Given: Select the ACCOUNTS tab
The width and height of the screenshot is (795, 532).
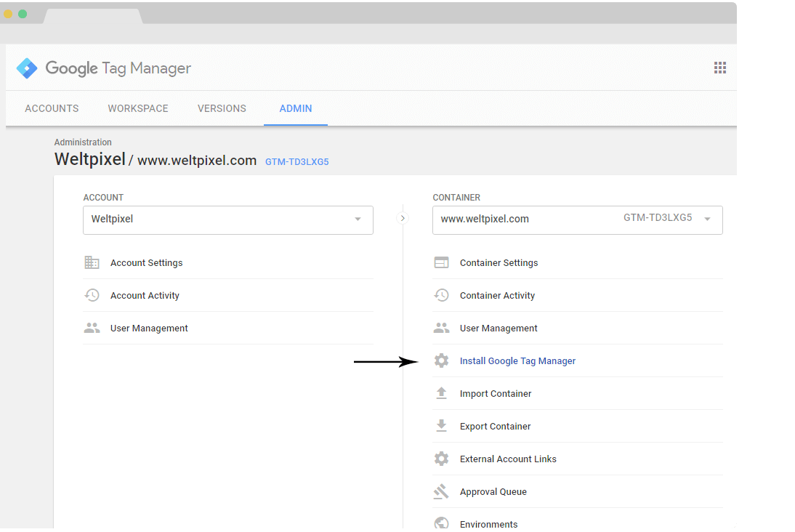Looking at the screenshot, I should click(x=52, y=108).
